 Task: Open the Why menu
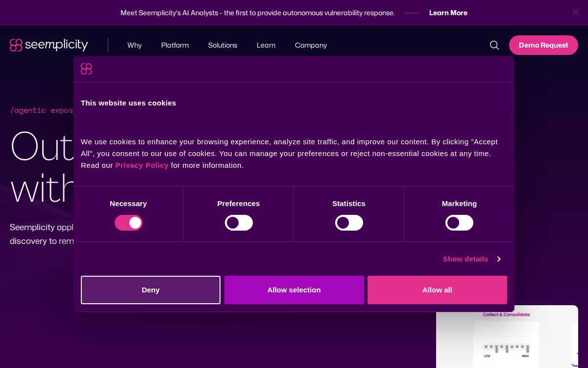134,45
